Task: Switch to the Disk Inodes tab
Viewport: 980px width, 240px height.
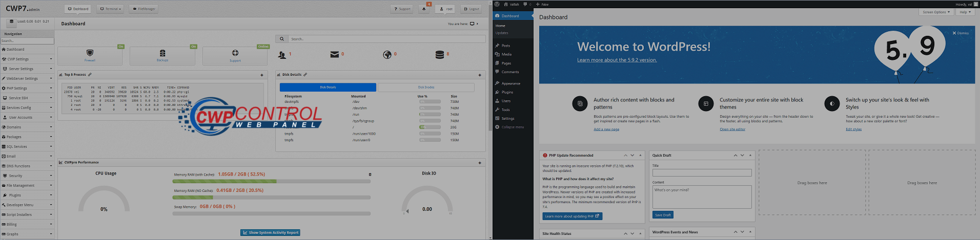Action: tap(426, 88)
